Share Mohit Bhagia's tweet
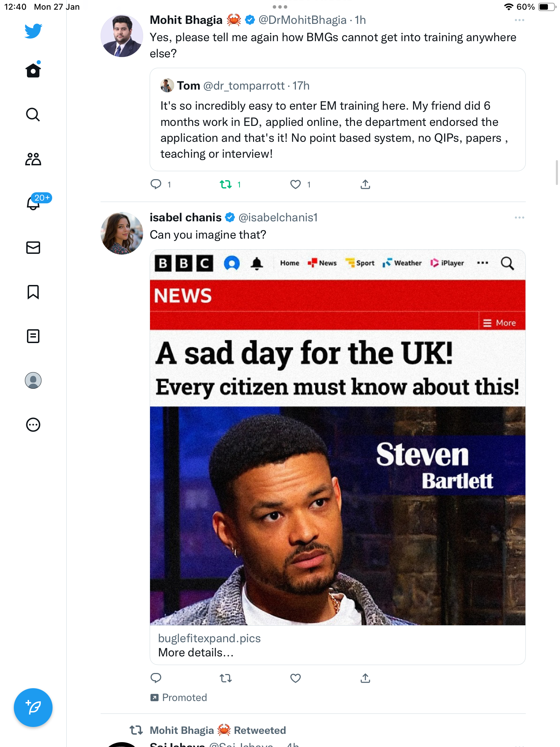Screen dimensions: 560x747 click(x=365, y=184)
